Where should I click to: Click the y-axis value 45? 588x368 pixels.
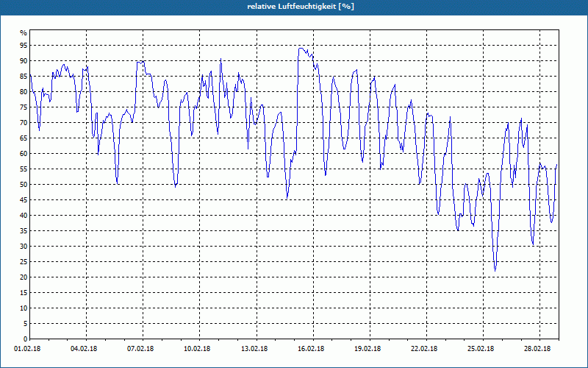pos(24,199)
